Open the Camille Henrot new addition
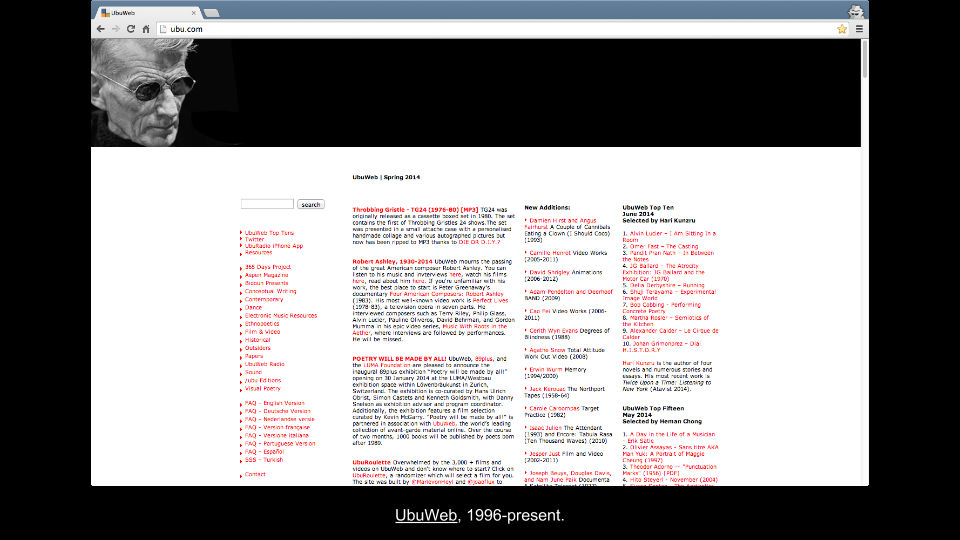This screenshot has width=960, height=540. (x=550, y=253)
